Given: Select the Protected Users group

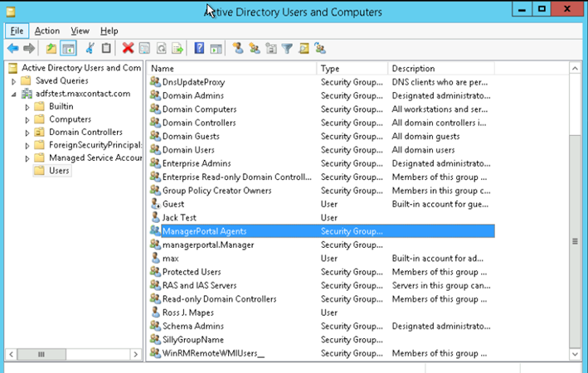Looking at the screenshot, I should coord(322,272).
